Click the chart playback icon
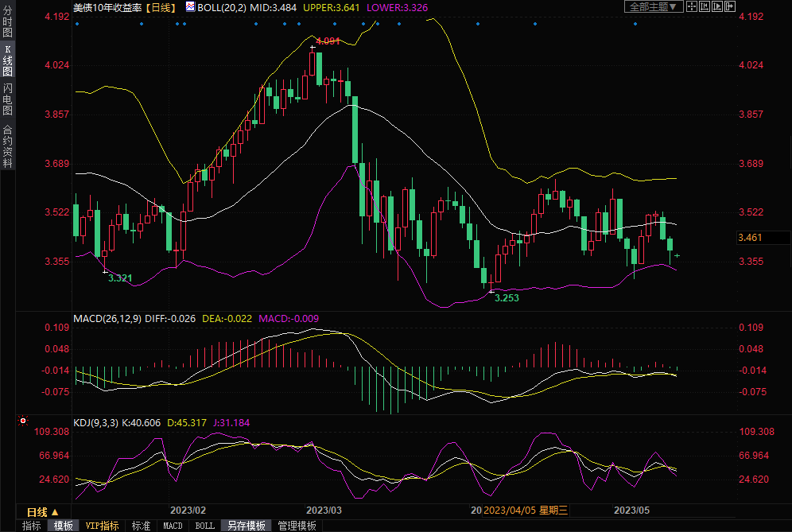The image size is (792, 532). click(718, 6)
